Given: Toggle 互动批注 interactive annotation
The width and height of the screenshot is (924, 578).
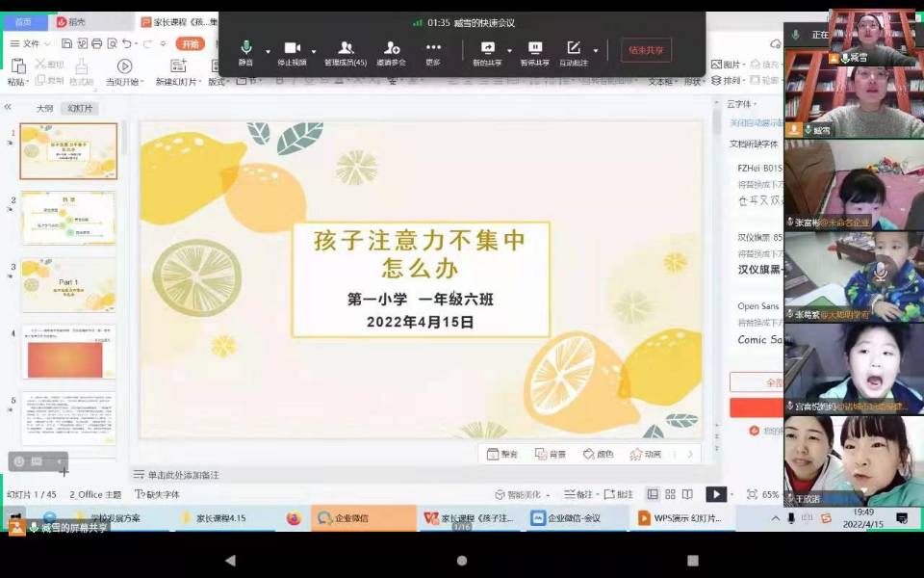Looking at the screenshot, I should 575,48.
